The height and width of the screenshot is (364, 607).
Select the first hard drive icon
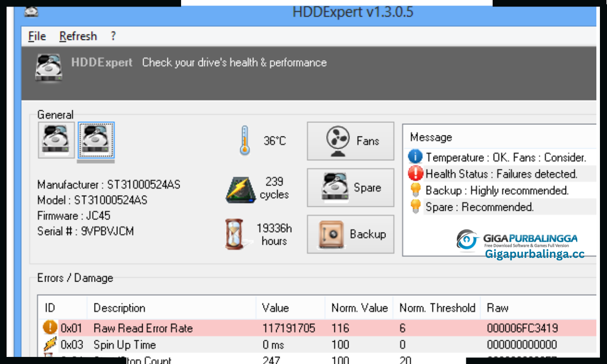point(56,140)
